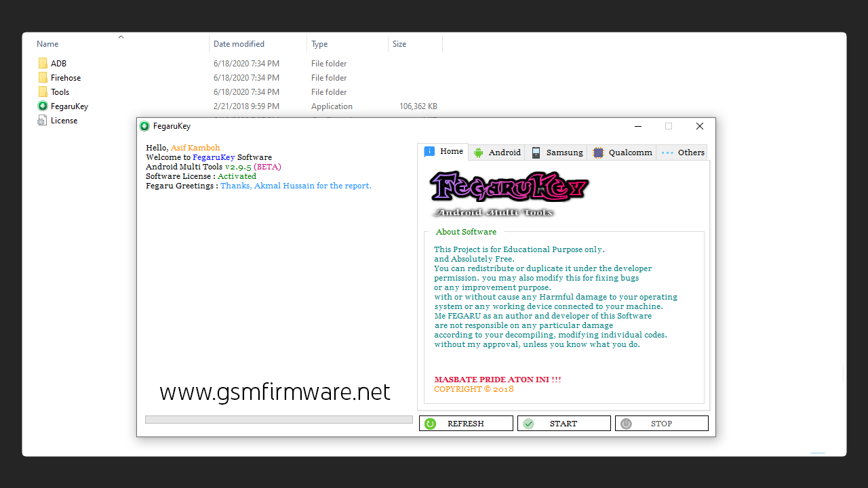Click the gray power Stop icon
Image resolution: width=868 pixels, height=488 pixels.
click(x=626, y=423)
